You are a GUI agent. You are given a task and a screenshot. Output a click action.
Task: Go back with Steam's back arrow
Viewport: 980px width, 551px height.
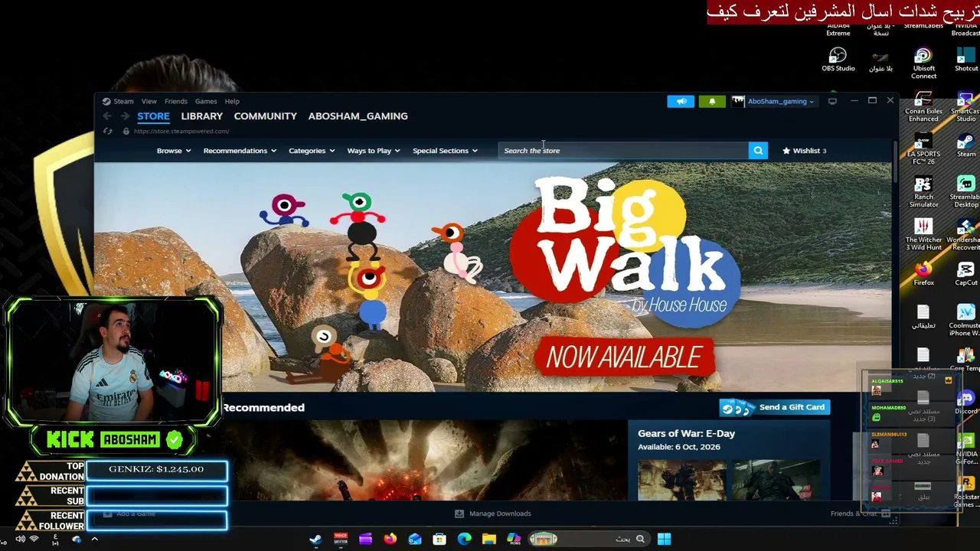point(107,116)
